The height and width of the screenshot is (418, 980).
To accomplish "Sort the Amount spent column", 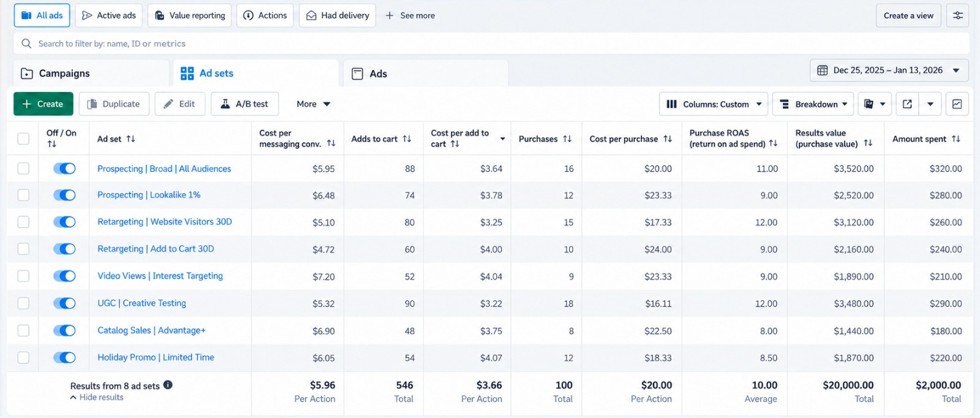I will coord(956,139).
